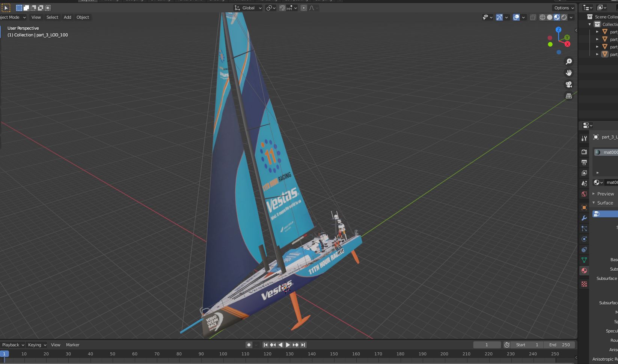The image size is (618, 364).
Task: Open the Keying menu in timeline
Action: (37, 345)
